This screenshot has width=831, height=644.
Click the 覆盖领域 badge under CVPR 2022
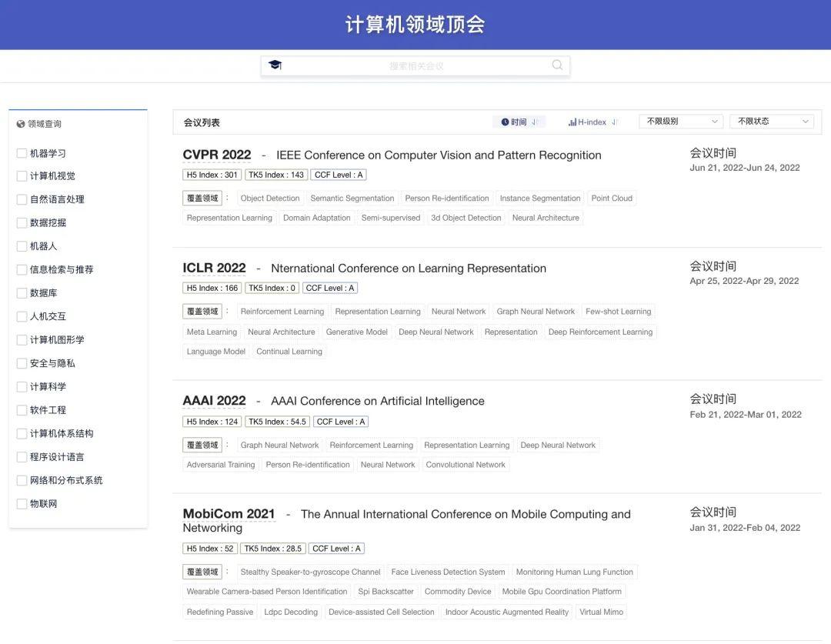coord(202,198)
